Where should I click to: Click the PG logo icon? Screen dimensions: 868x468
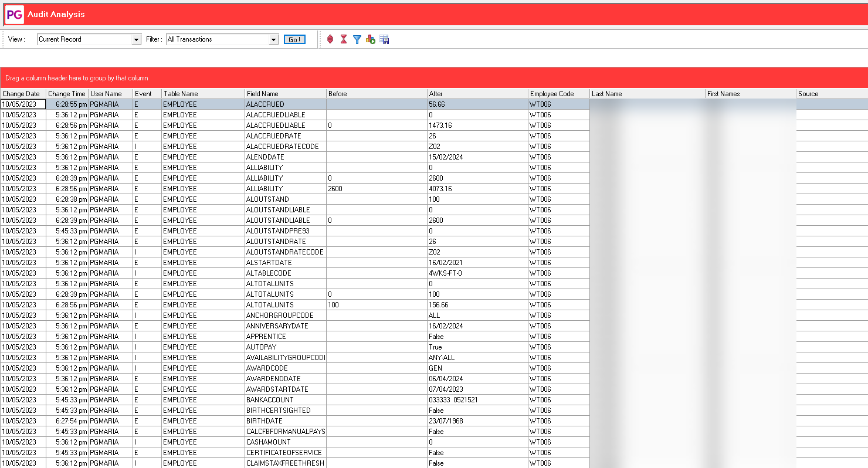(15, 15)
